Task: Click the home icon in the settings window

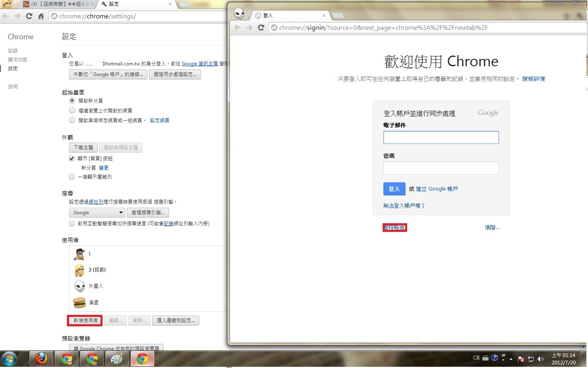Action: pyautogui.click(x=40, y=16)
